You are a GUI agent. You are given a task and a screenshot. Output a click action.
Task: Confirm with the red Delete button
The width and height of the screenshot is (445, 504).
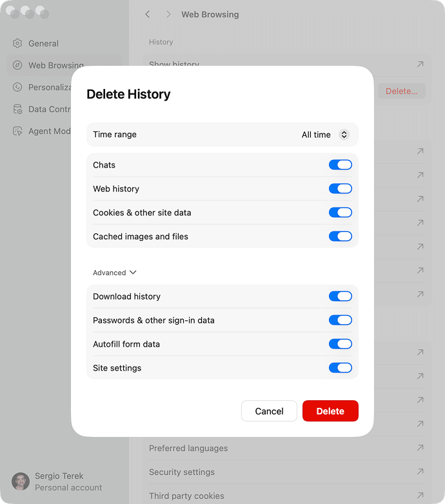click(330, 411)
